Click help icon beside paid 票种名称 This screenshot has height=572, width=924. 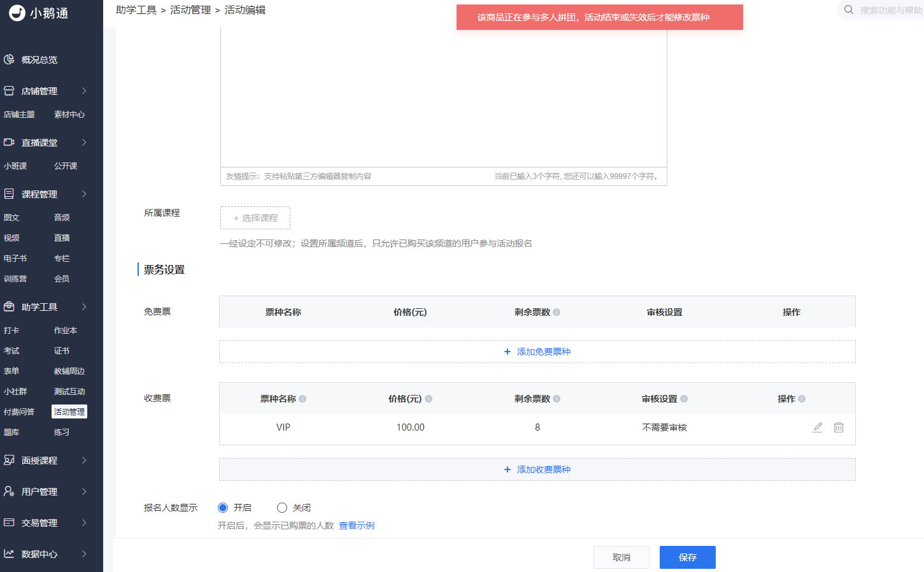click(302, 399)
